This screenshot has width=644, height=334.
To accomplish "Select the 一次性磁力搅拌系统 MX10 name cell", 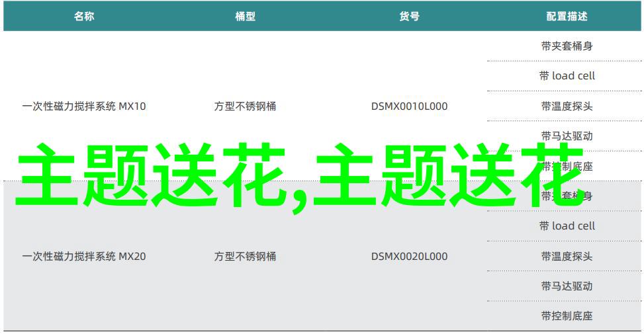I will (83, 106).
